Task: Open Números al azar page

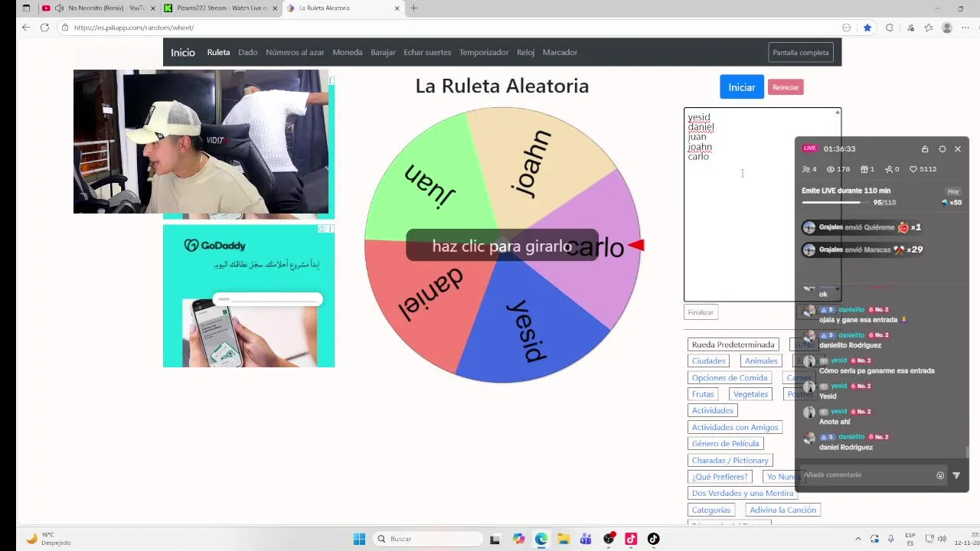Action: click(x=295, y=52)
